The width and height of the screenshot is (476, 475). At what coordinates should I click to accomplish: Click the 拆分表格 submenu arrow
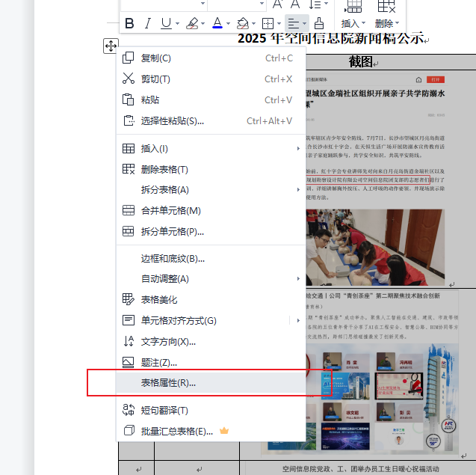(298, 190)
